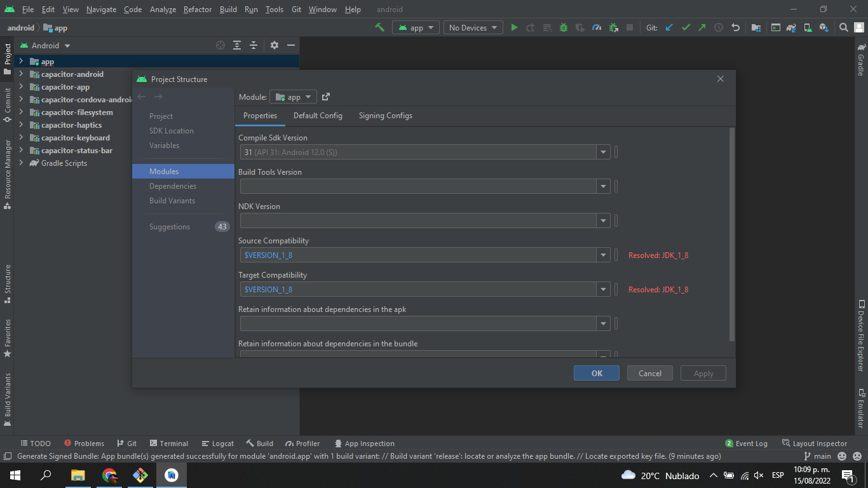Click the Project Structure vertical scrollbar
Viewport: 868px width, 488px height.
[x=732, y=234]
